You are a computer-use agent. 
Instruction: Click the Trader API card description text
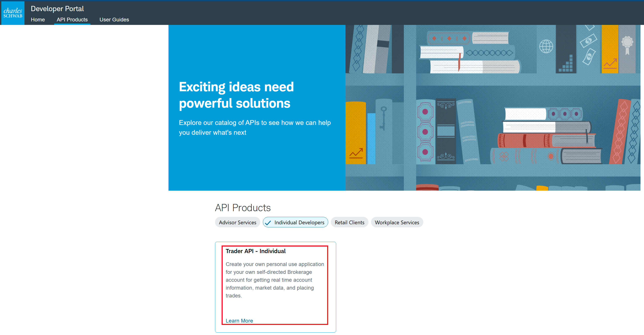[275, 280]
